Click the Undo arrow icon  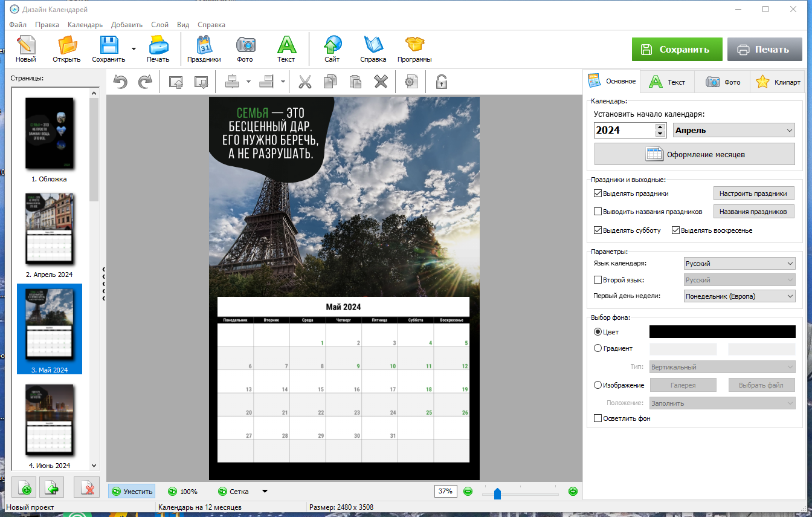pos(121,82)
